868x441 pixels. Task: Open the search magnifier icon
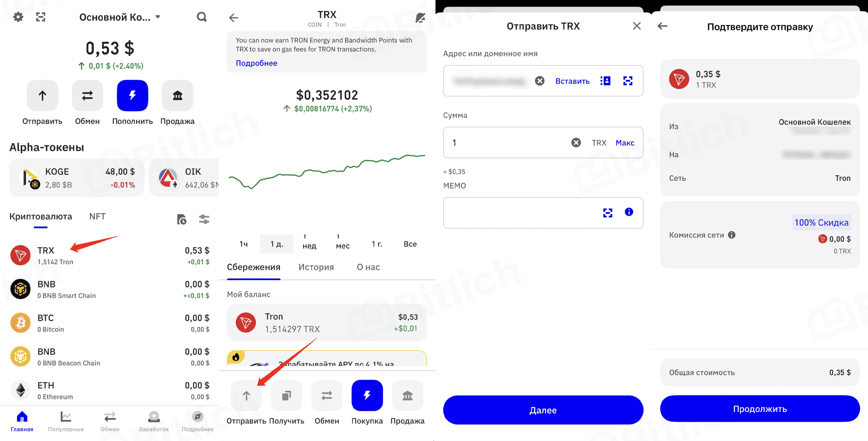coord(202,17)
